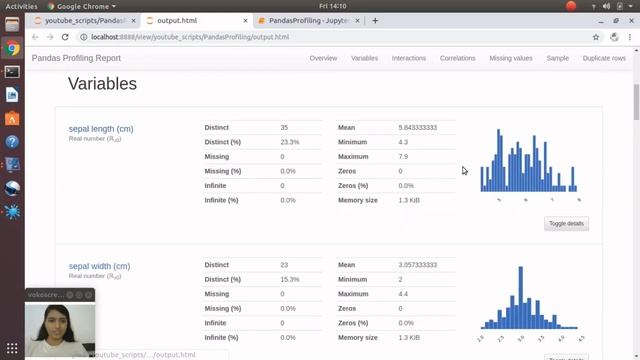Jump to Duplicate rows section
Screen dimensions: 640x360
[604, 58]
